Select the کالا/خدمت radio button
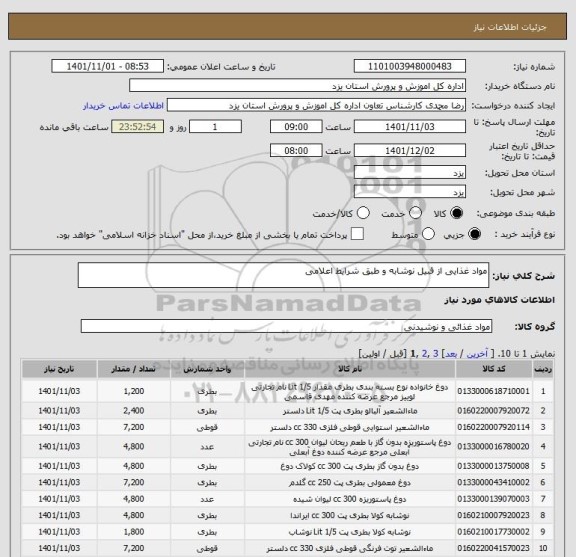This screenshot has height=557, width=576. (x=363, y=213)
